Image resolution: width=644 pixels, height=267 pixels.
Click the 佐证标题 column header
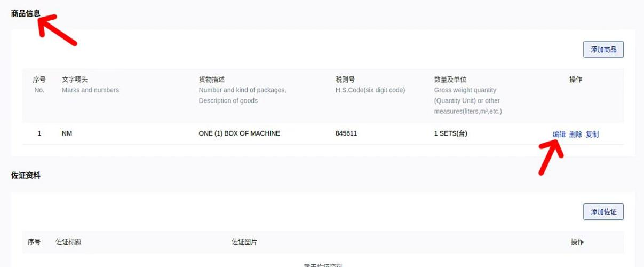click(68, 242)
